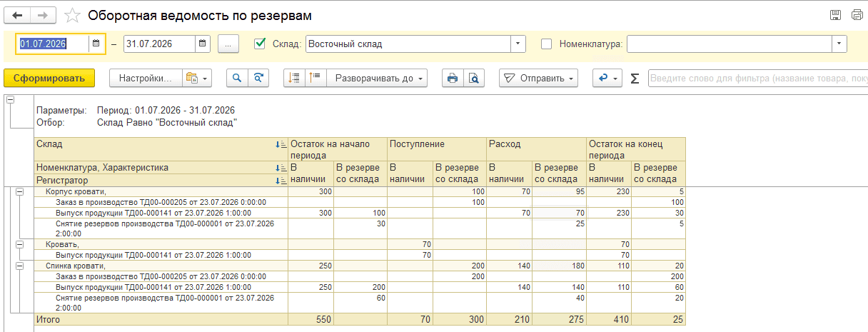Click sort icon in Регистратор header
This screenshot has width=868, height=332.
pos(281,181)
